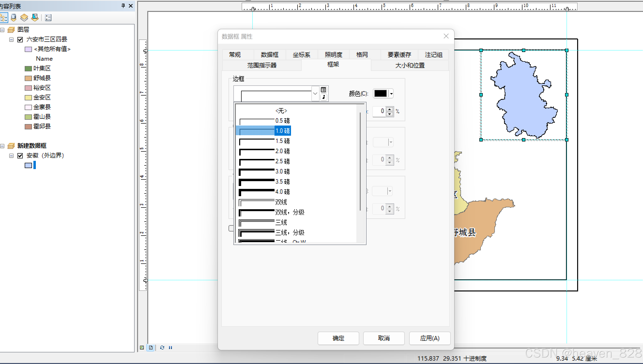Toggle 安徽（外边界）layer checkbox
The image size is (643, 364).
click(x=20, y=156)
